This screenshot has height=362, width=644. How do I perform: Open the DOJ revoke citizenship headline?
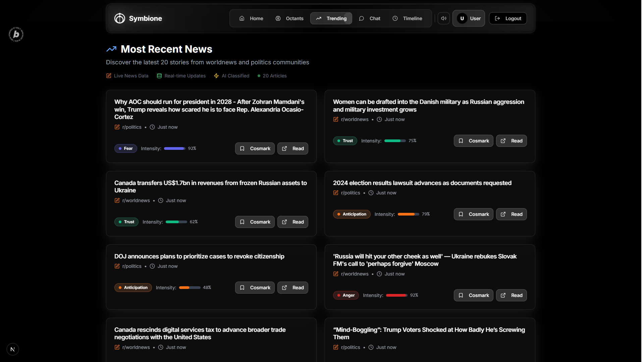199,256
